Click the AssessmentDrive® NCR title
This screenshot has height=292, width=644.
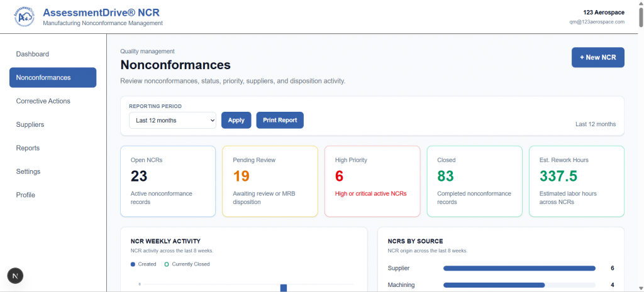[101, 13]
